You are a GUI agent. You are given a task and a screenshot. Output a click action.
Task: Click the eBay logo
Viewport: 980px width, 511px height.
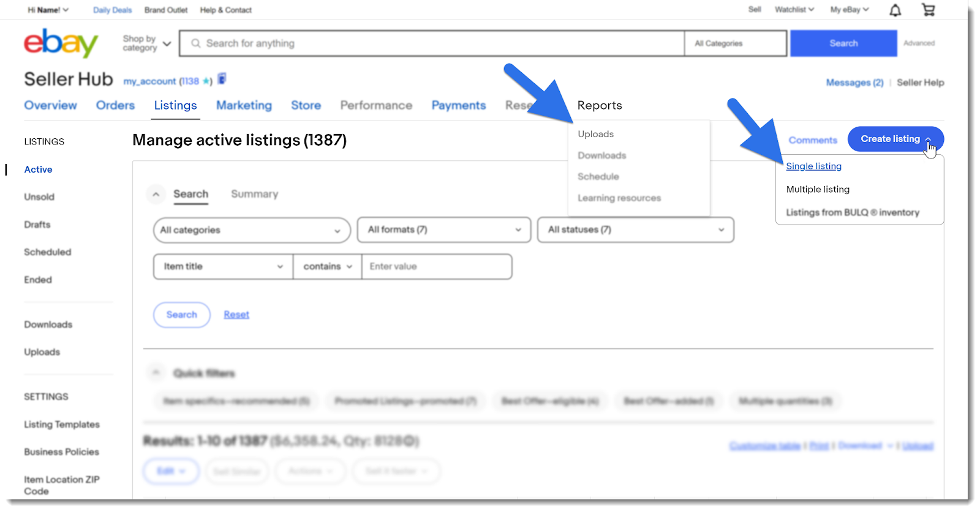click(61, 43)
